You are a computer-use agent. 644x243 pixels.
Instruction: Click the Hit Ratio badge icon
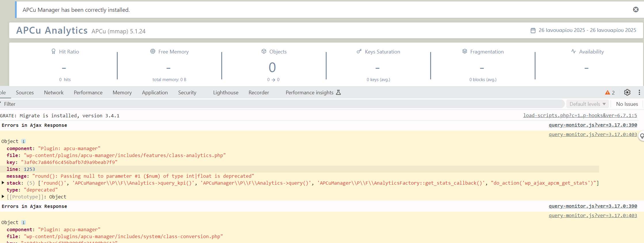click(x=54, y=51)
